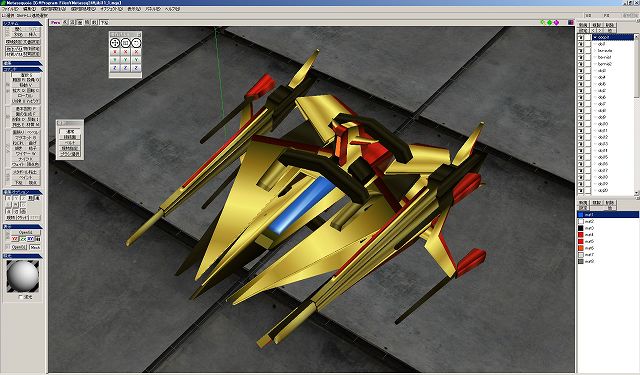Click the 移動 V command button

(x=26, y=85)
